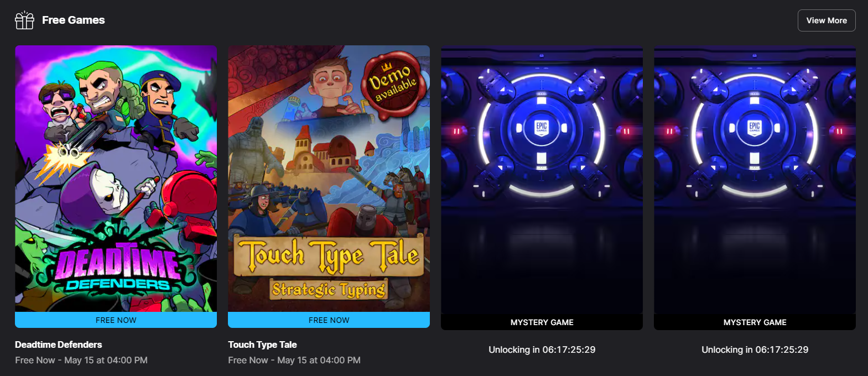868x376 pixels.
Task: Click the second Unlocking in countdown text
Action: coord(755,349)
